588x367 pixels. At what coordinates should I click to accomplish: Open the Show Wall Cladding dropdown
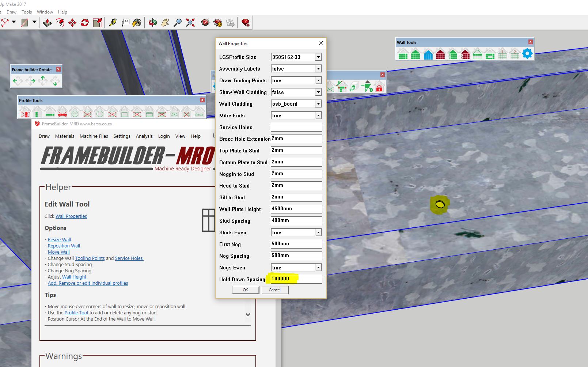pos(318,92)
